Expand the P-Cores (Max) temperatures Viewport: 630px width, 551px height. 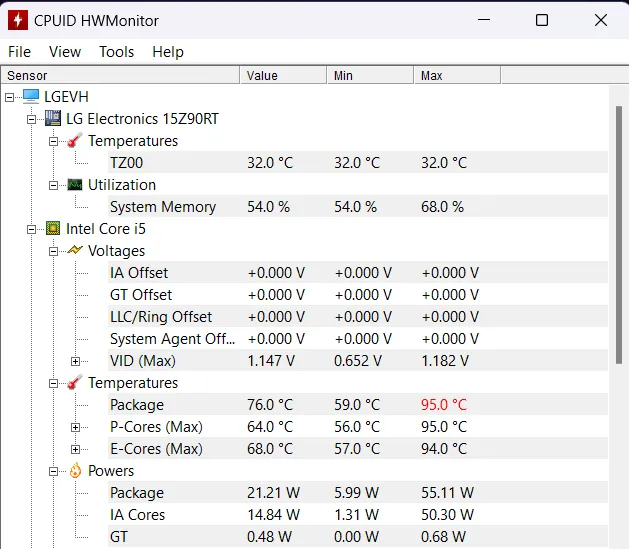(x=76, y=427)
